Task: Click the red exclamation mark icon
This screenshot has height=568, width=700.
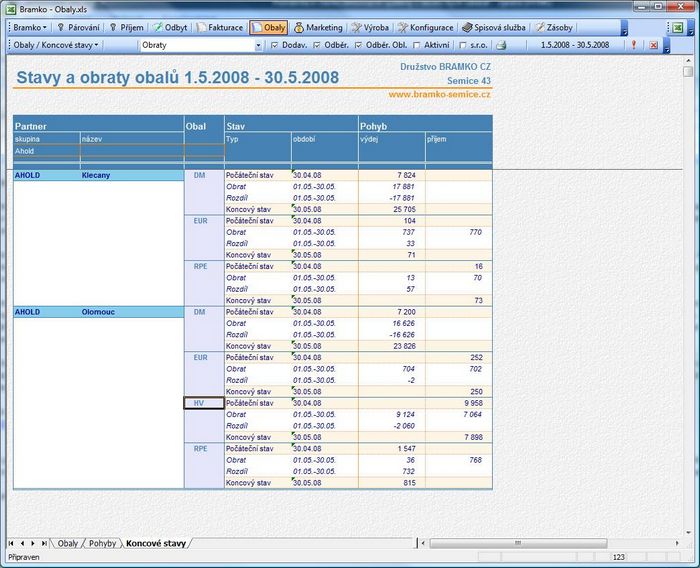Action: pos(633,45)
